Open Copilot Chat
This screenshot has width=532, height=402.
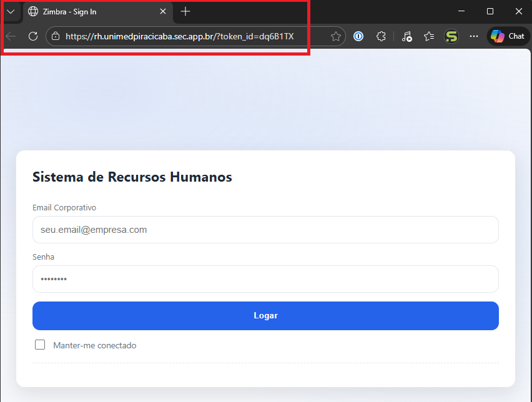click(x=507, y=36)
